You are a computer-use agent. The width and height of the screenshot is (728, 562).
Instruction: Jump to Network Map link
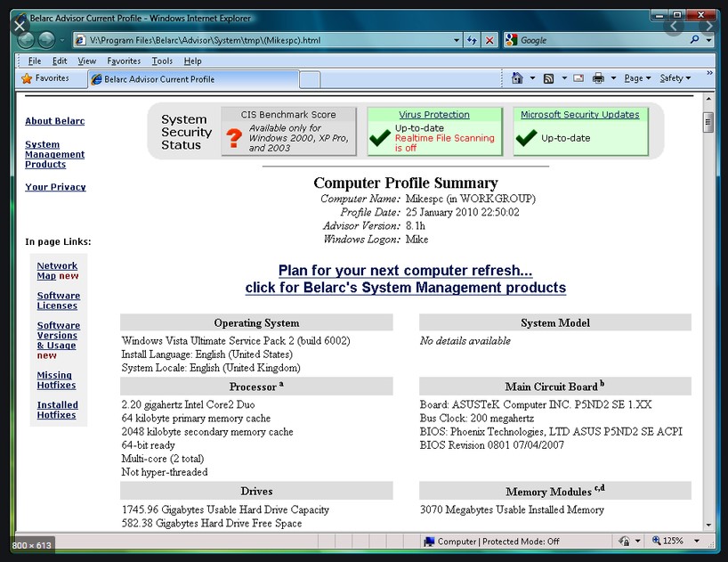tap(57, 271)
